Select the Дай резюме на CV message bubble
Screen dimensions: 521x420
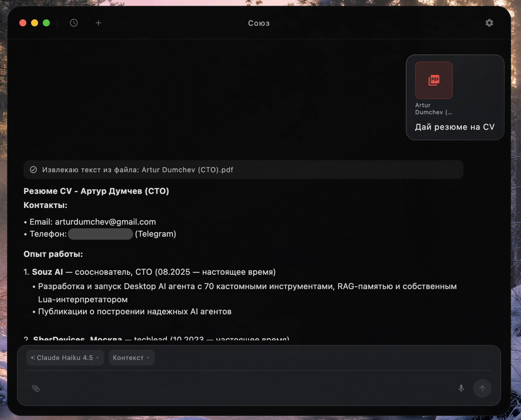click(455, 127)
